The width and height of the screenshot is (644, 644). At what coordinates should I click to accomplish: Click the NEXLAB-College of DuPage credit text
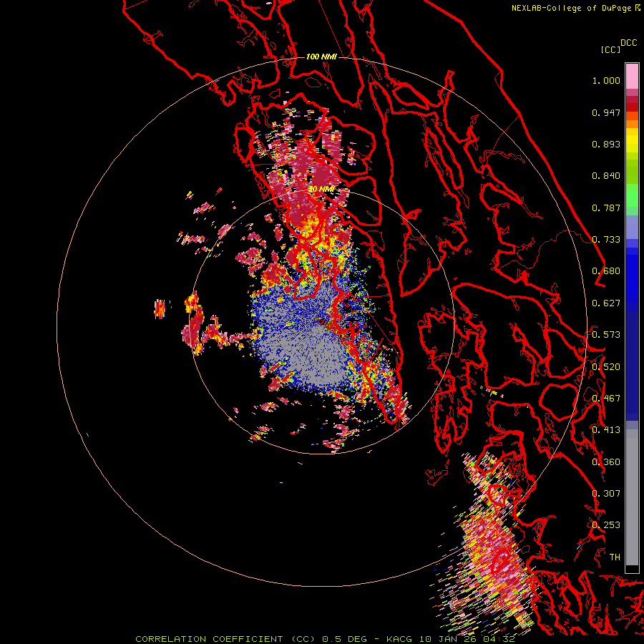(571, 8)
